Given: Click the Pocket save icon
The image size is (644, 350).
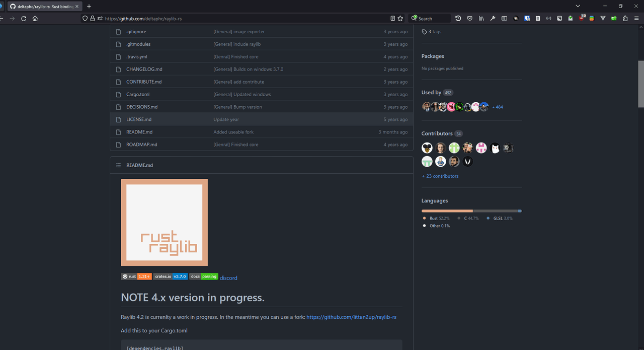Looking at the screenshot, I should pyautogui.click(x=469, y=18).
